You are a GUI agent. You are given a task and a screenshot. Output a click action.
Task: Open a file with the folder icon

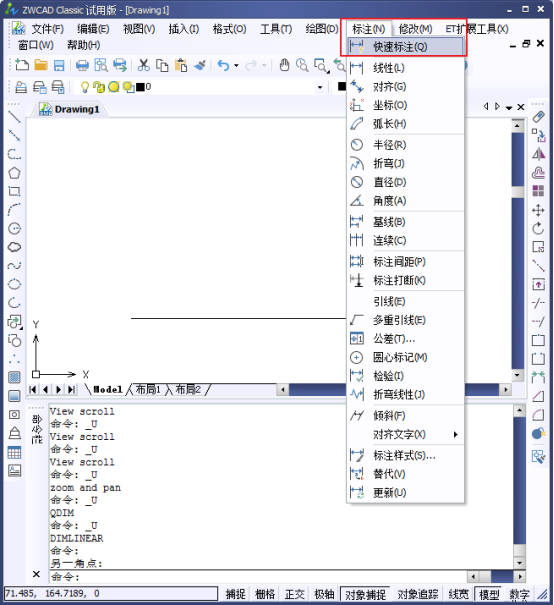[41, 65]
